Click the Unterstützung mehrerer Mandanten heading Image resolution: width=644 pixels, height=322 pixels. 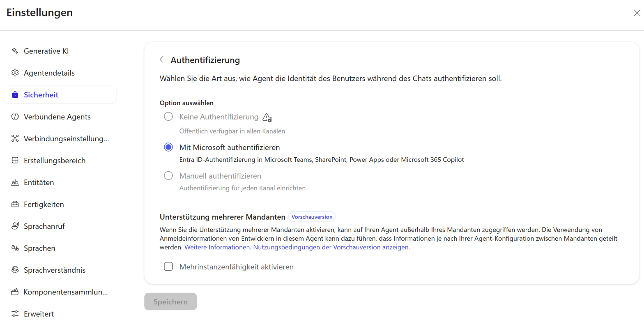[x=223, y=216]
